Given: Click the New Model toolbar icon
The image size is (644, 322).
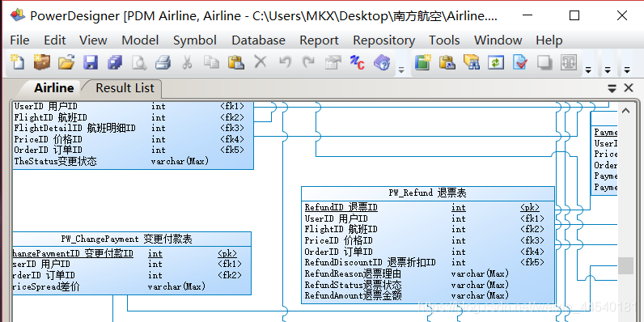Looking at the screenshot, I should tap(17, 62).
